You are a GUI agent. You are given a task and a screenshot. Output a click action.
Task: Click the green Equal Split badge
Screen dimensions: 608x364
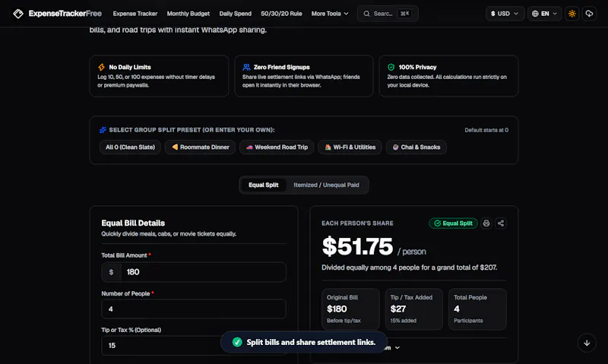click(x=453, y=223)
